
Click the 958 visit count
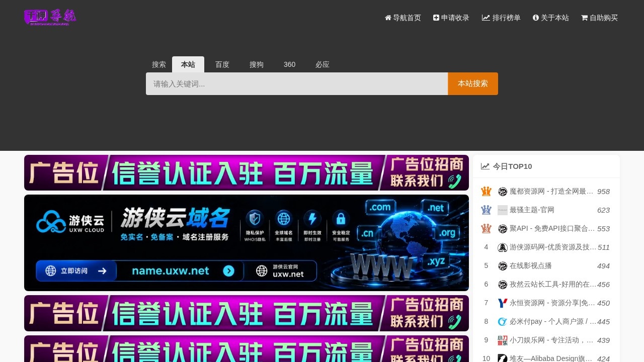coord(603,192)
